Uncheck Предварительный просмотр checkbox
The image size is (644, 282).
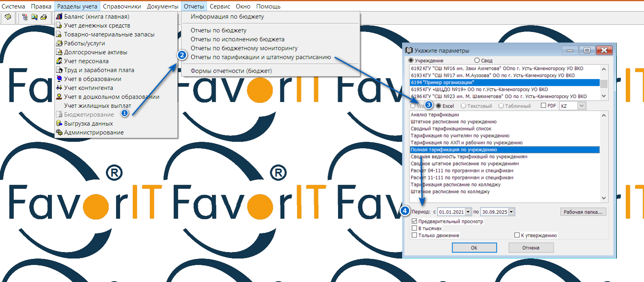(414, 221)
